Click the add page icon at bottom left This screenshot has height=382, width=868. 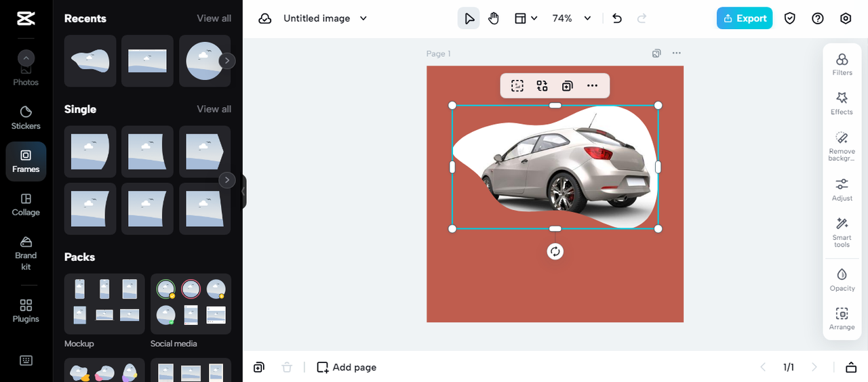(x=259, y=367)
